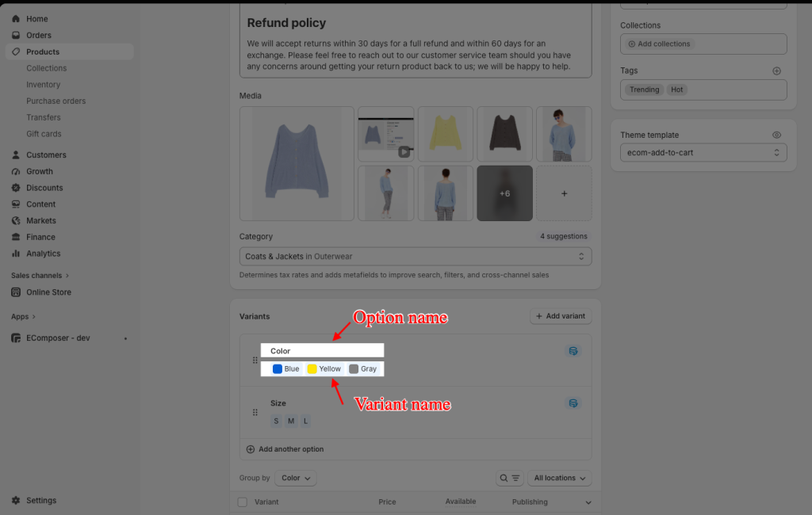The height and width of the screenshot is (515, 812).
Task: Click Add collections button
Action: coord(659,44)
